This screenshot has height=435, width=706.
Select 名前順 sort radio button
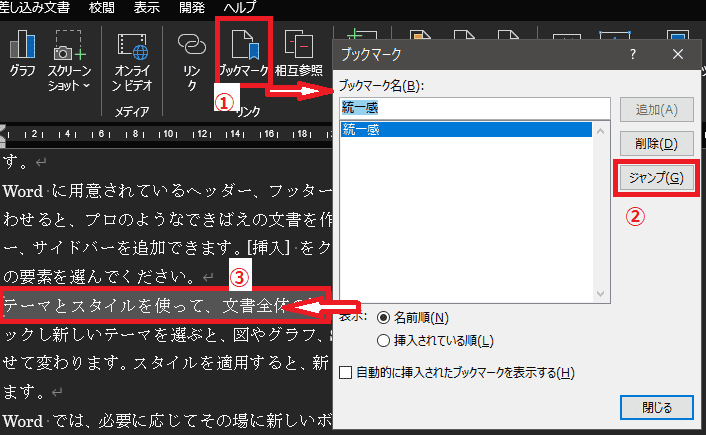pos(383,317)
